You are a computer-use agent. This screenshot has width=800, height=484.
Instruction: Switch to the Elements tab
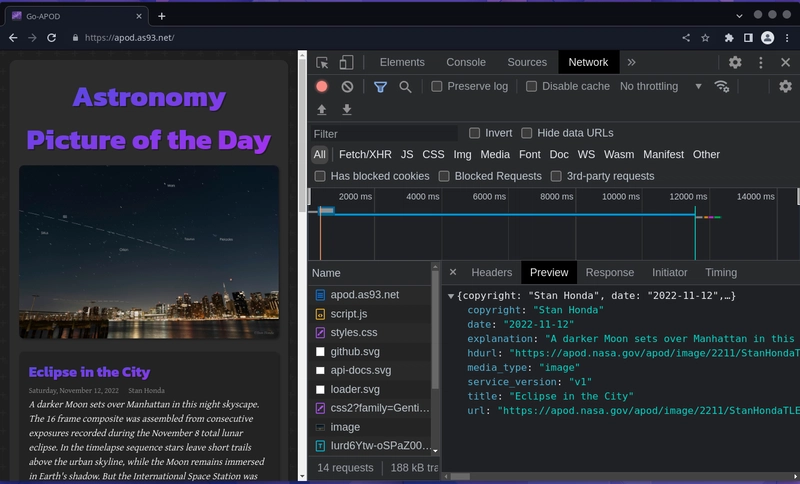pyautogui.click(x=402, y=62)
